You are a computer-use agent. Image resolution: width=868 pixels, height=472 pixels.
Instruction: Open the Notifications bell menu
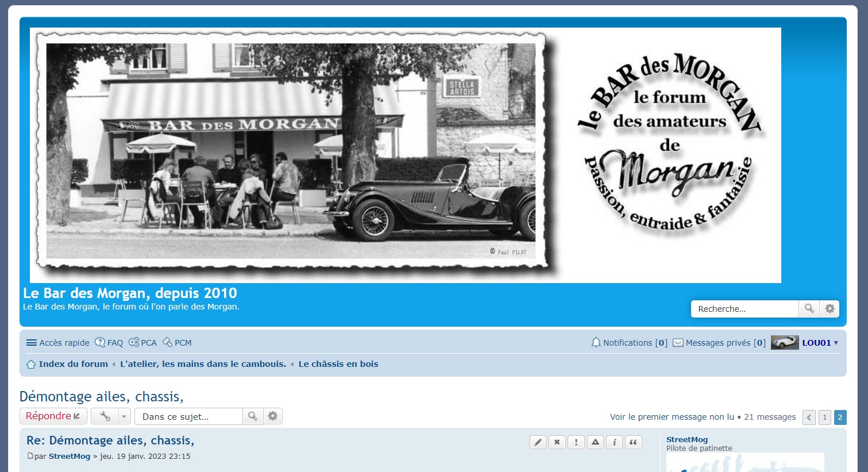629,343
